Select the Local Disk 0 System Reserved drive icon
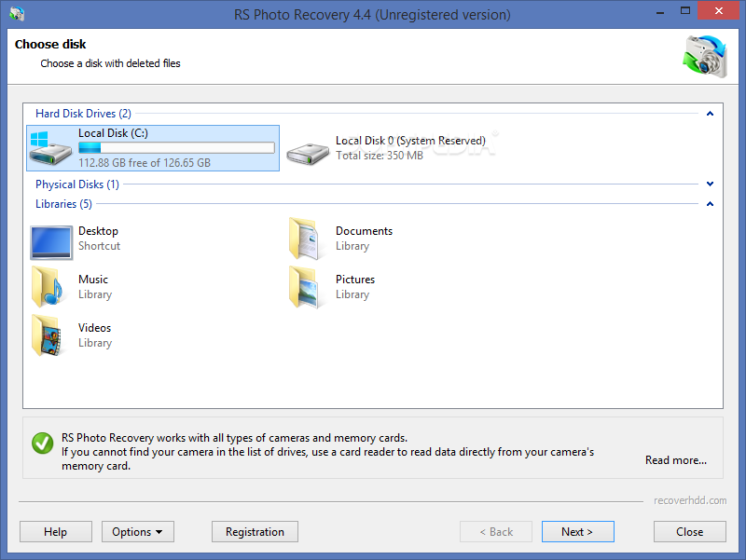This screenshot has height=560, width=746. 308,153
